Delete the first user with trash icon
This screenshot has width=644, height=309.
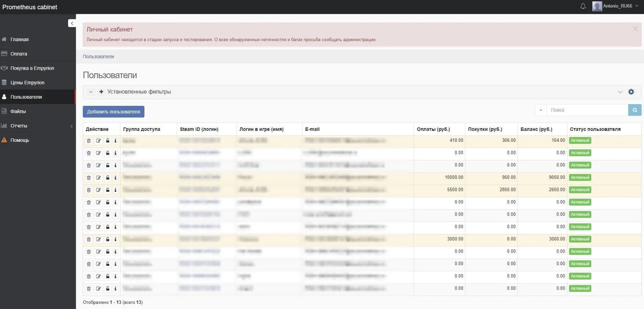[x=89, y=141]
